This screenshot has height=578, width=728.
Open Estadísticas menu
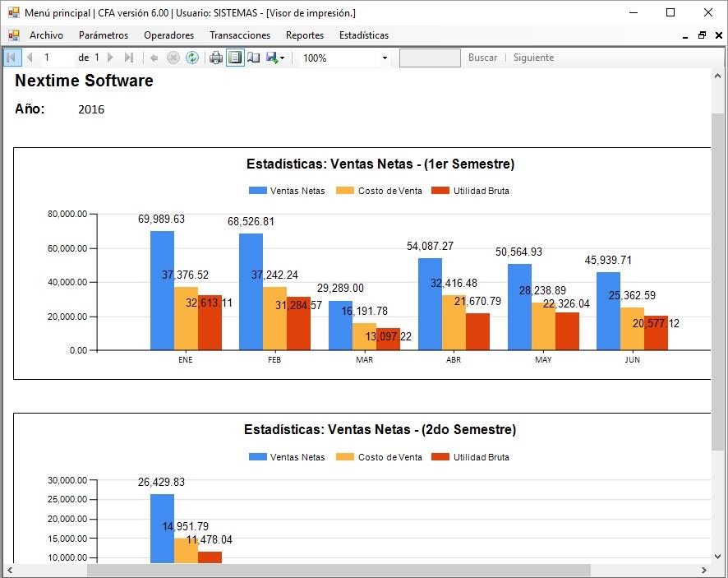tap(364, 35)
